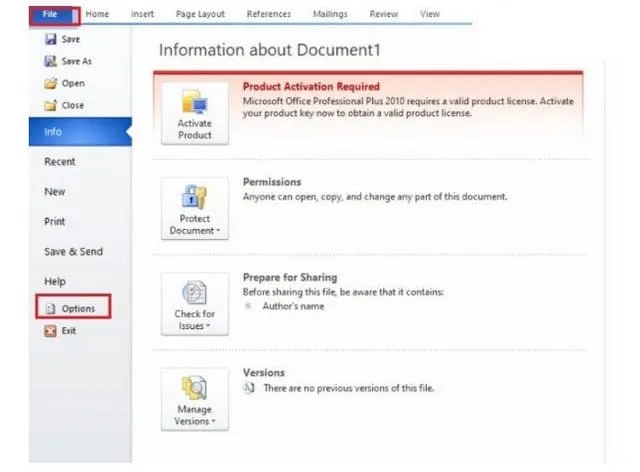
Task: Open the Page Layout tab
Action: (x=200, y=14)
